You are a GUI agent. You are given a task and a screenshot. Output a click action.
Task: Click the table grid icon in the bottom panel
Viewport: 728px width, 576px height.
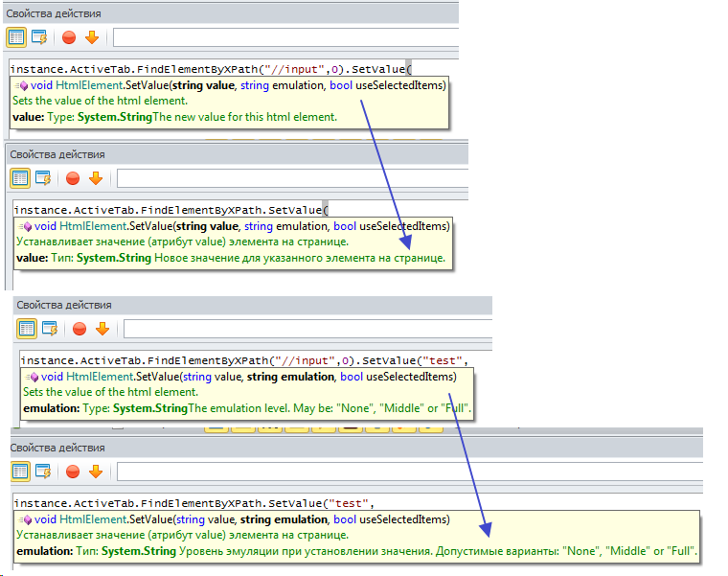(20, 472)
